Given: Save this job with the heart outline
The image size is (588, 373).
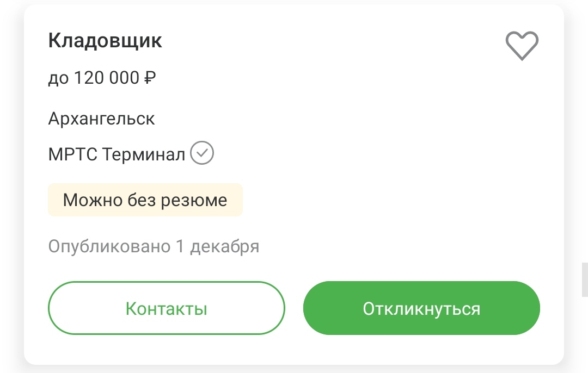Looking at the screenshot, I should (522, 46).
